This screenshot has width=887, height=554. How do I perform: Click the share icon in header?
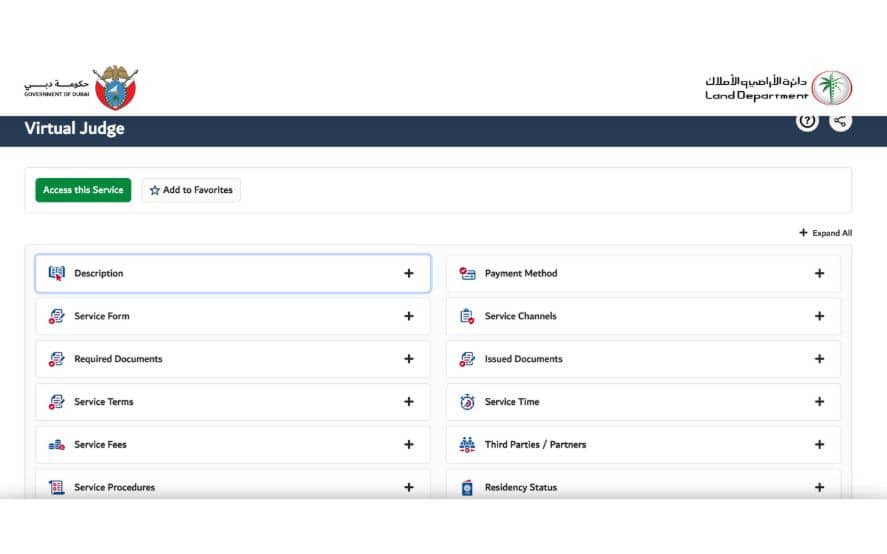[841, 121]
